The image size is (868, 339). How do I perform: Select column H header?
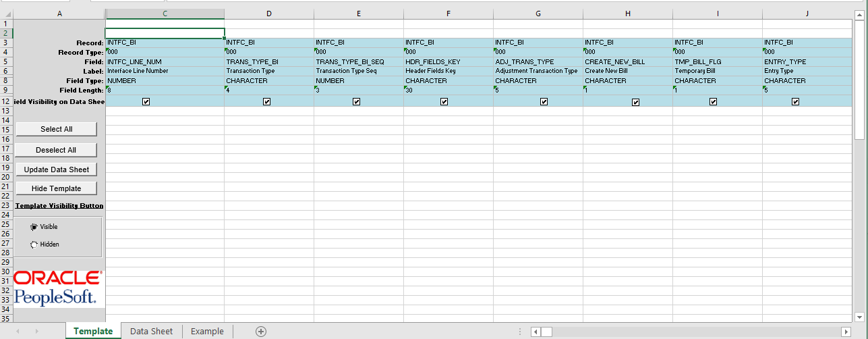[x=628, y=14]
